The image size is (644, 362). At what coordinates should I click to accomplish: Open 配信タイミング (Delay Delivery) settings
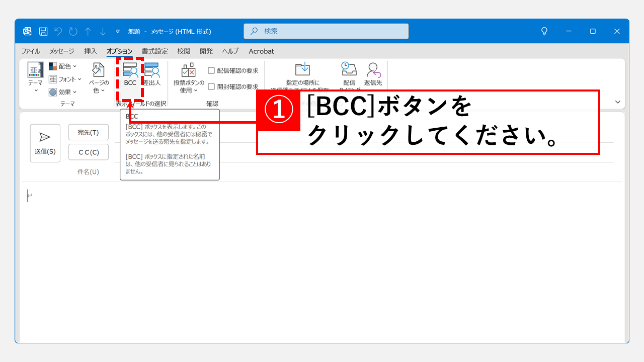click(349, 73)
